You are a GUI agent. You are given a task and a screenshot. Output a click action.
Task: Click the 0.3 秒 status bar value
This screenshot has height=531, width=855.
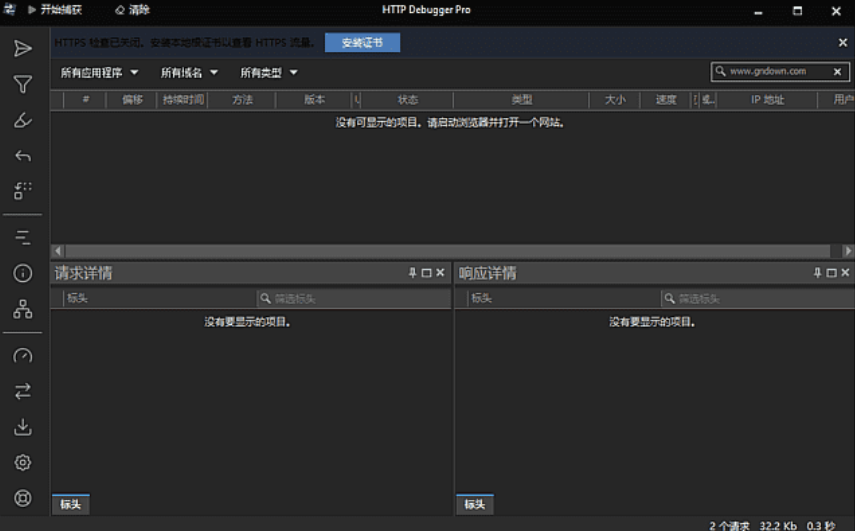(x=821, y=526)
